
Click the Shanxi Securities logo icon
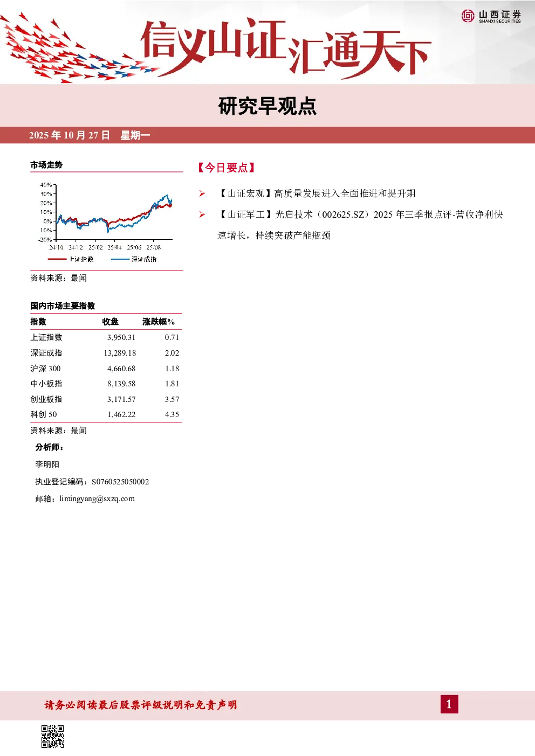[468, 16]
